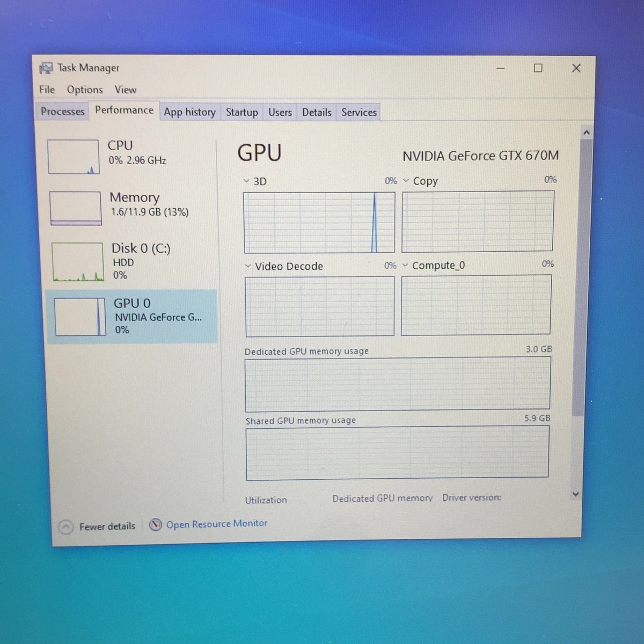Select the GPU 0 mini graph

[x=80, y=317]
